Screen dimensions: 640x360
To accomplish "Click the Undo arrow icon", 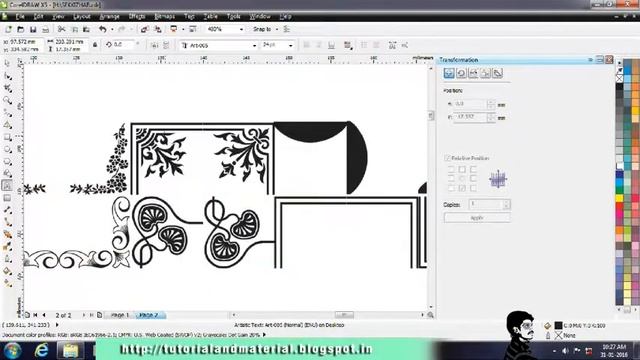I will tap(102, 29).
